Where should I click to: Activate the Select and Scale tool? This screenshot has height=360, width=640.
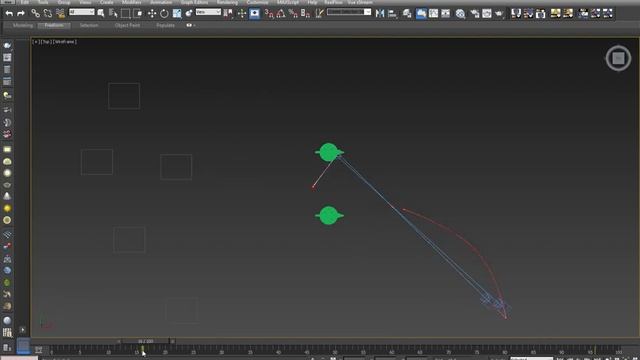tap(177, 14)
